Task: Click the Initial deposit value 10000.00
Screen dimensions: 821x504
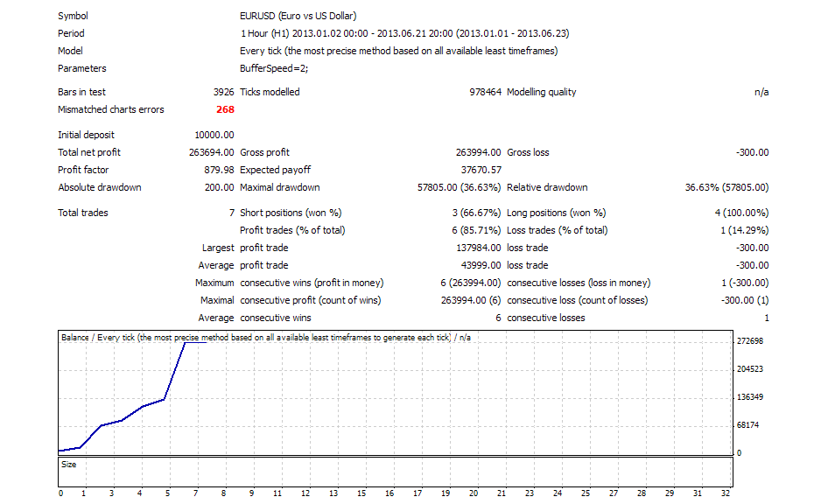Action: coord(214,135)
